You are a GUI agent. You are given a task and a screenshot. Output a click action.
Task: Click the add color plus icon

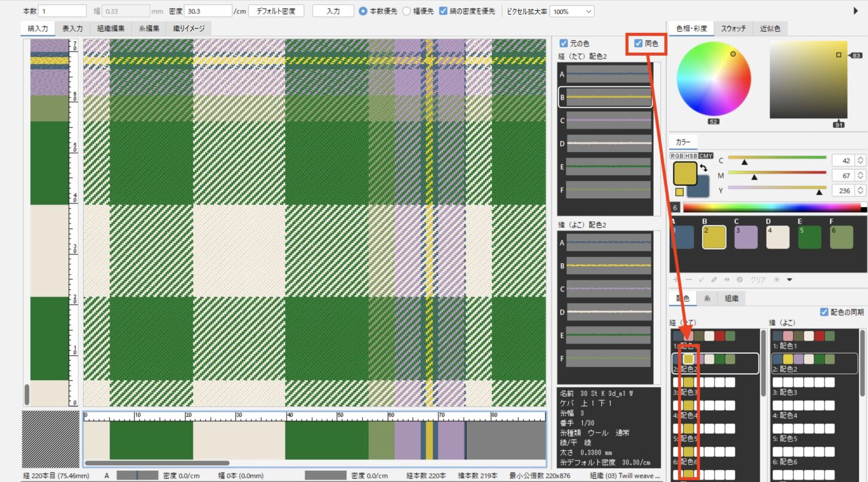coord(676,280)
